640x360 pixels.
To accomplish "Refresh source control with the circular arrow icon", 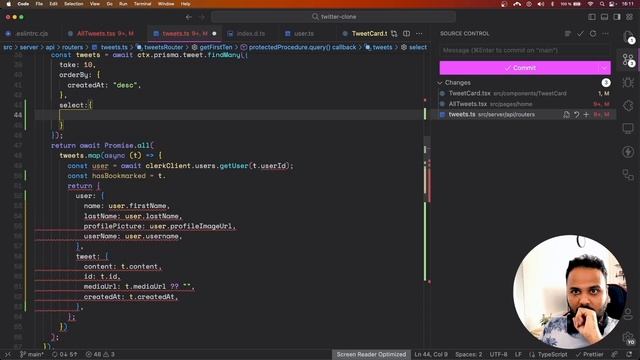I will 593,33.
